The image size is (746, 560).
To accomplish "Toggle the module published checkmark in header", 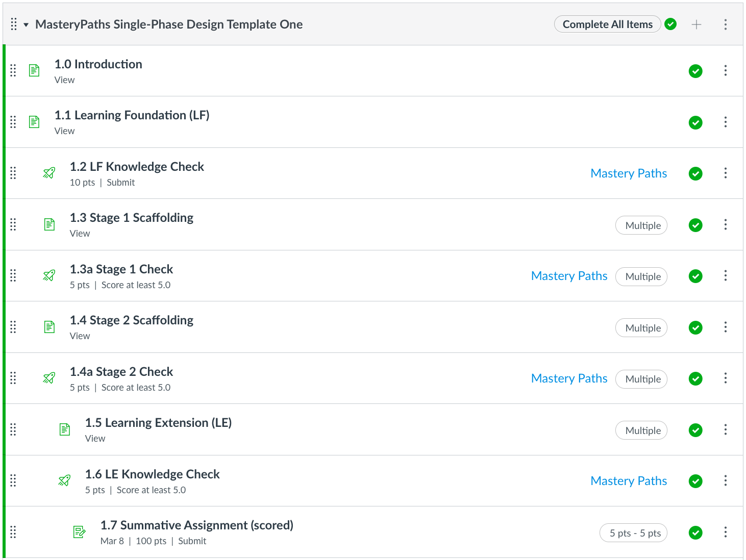I will 670,24.
